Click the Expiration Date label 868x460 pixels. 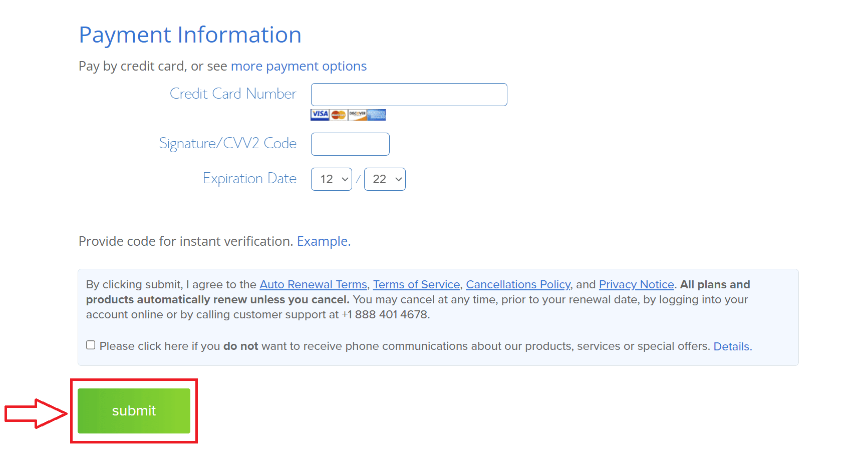(249, 179)
